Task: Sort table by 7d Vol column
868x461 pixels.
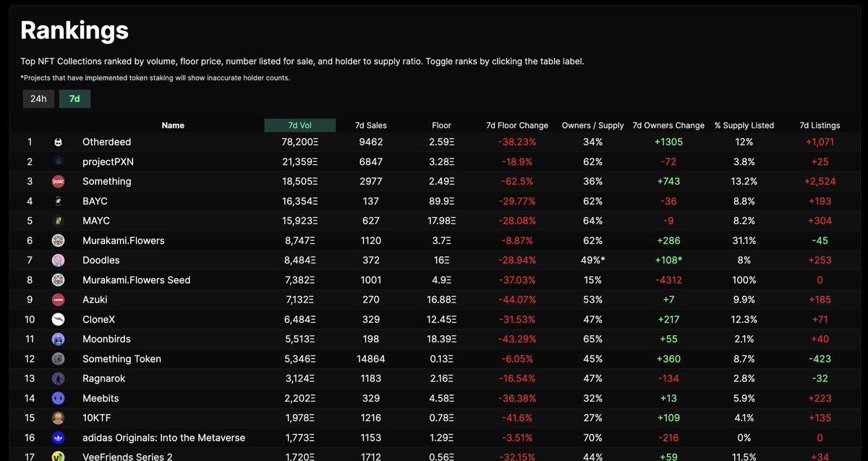Action: [300, 125]
